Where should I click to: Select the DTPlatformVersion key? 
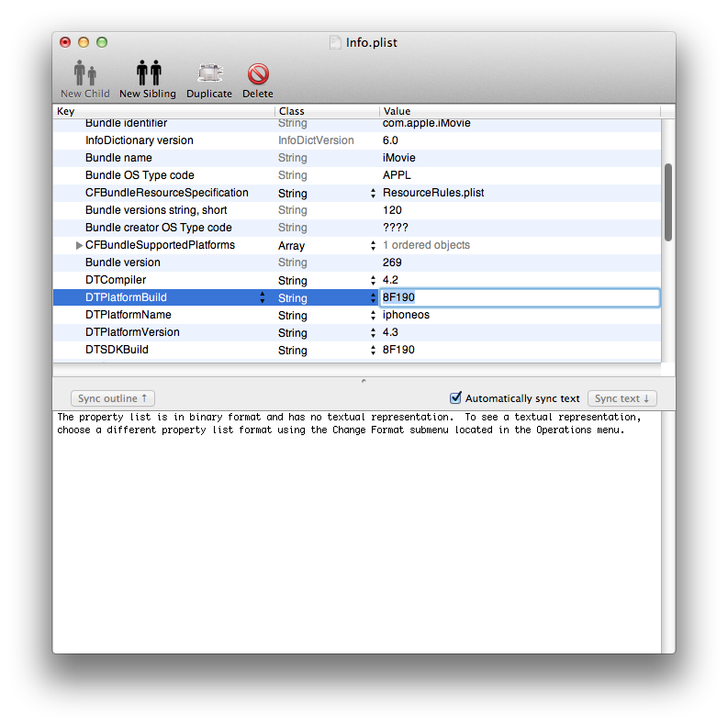tap(132, 332)
